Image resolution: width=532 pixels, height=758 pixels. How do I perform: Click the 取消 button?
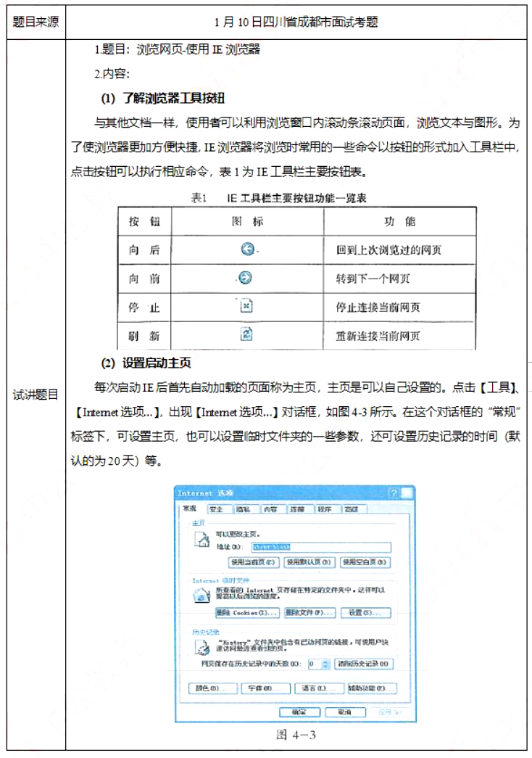click(x=345, y=712)
